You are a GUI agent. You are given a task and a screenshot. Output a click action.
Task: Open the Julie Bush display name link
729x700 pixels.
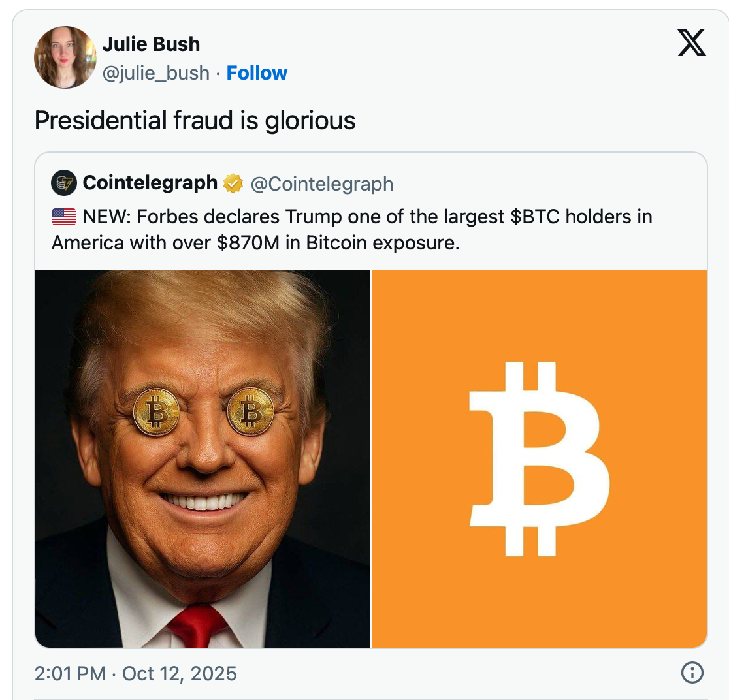[x=151, y=44]
